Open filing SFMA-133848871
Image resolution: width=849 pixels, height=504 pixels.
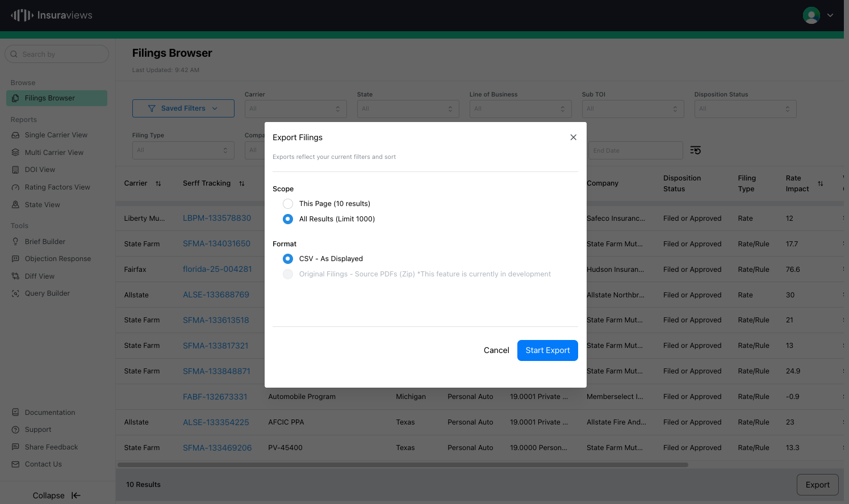(x=216, y=371)
